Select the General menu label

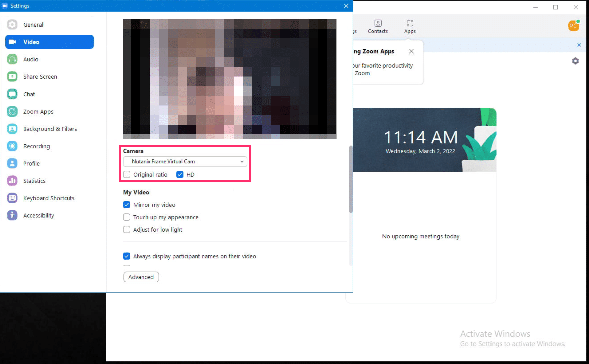click(33, 25)
